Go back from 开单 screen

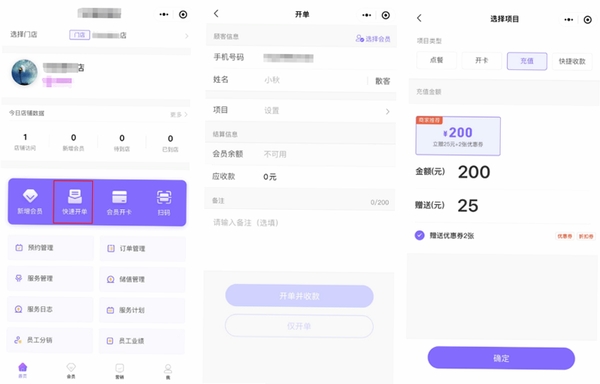point(216,14)
